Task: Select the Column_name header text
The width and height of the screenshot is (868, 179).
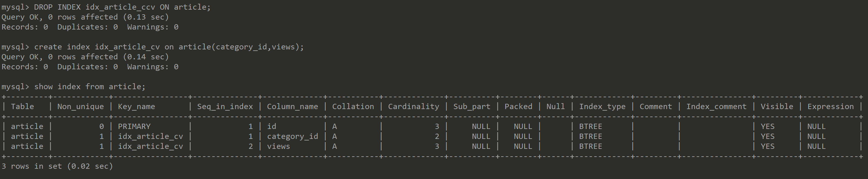Action: pos(292,107)
